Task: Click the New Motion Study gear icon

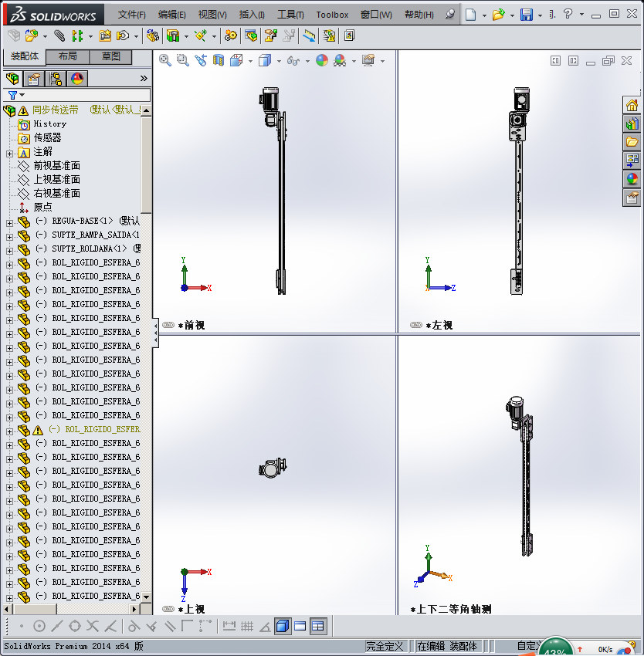Action: pyautogui.click(x=230, y=36)
